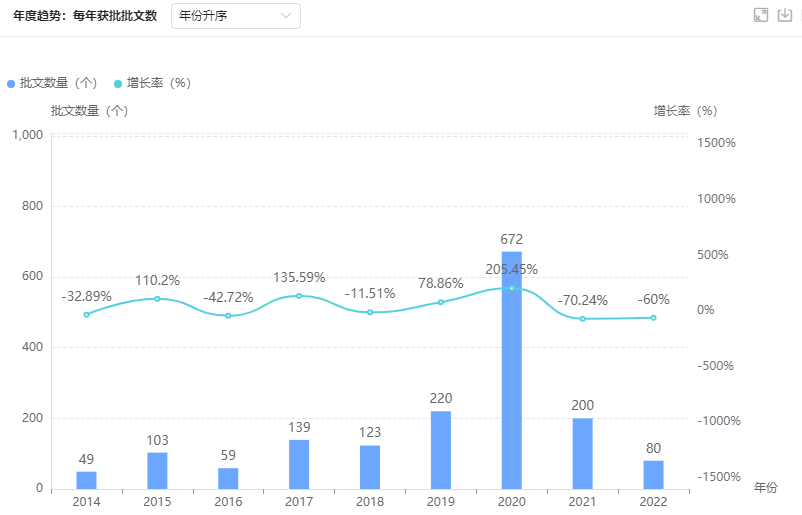Image resolution: width=802 pixels, height=515 pixels.
Task: Click the 1500% right axis tick label
Action: pyautogui.click(x=716, y=143)
